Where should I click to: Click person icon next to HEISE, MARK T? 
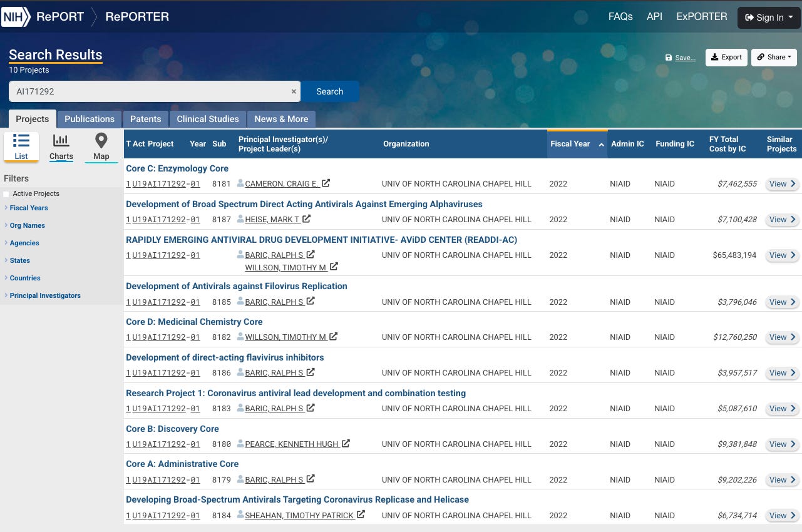240,219
